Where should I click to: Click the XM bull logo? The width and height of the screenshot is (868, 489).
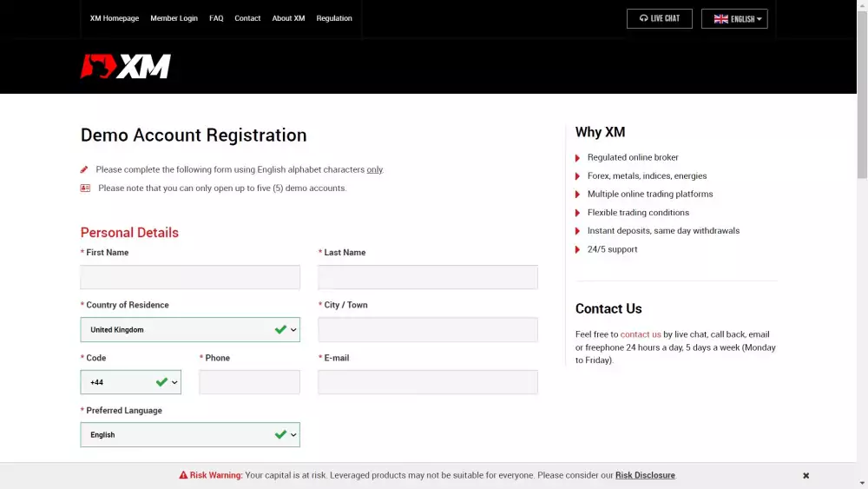pyautogui.click(x=126, y=67)
